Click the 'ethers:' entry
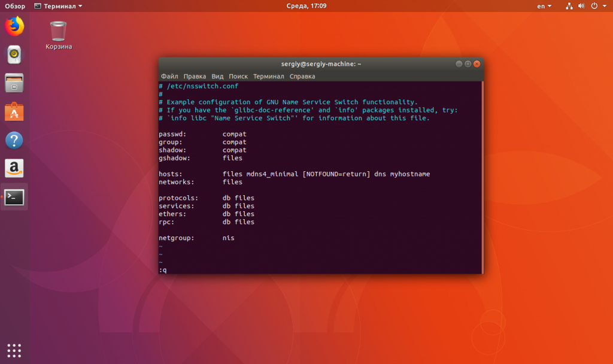The height and width of the screenshot is (364, 613). coord(172,214)
